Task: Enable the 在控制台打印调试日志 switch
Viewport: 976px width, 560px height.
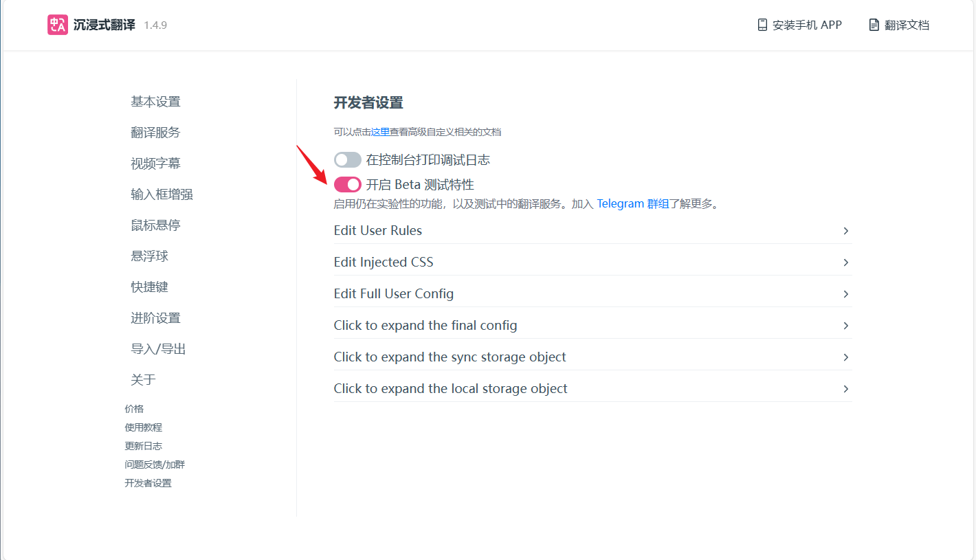Action: [347, 159]
